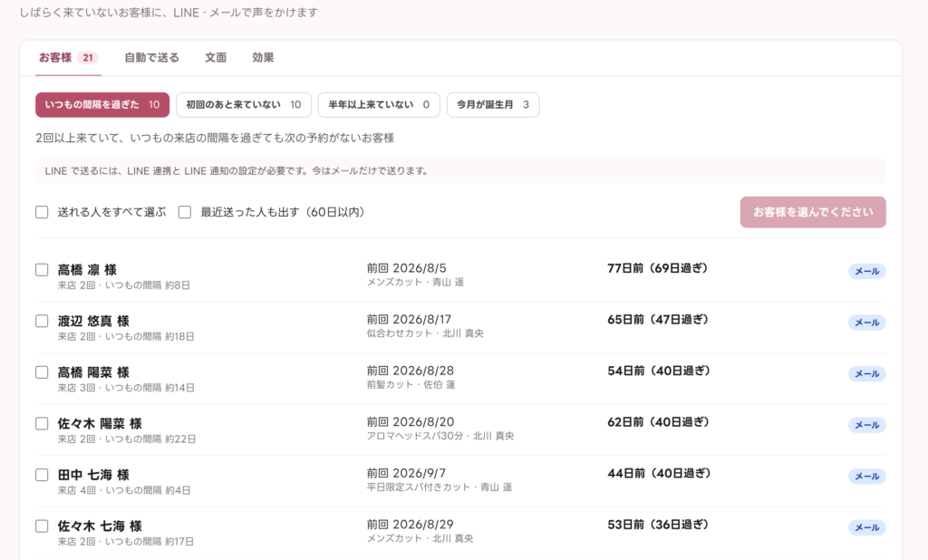This screenshot has height=560, width=928.
Task: Click メール badge in 高橋 陽菜 row
Action: click(x=867, y=373)
